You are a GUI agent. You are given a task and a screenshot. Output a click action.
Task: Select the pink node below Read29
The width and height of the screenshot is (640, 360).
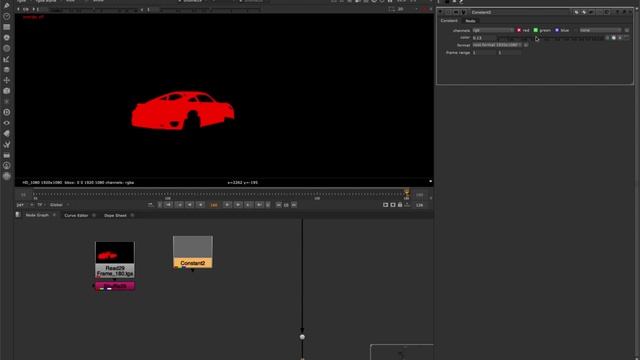coord(115,286)
